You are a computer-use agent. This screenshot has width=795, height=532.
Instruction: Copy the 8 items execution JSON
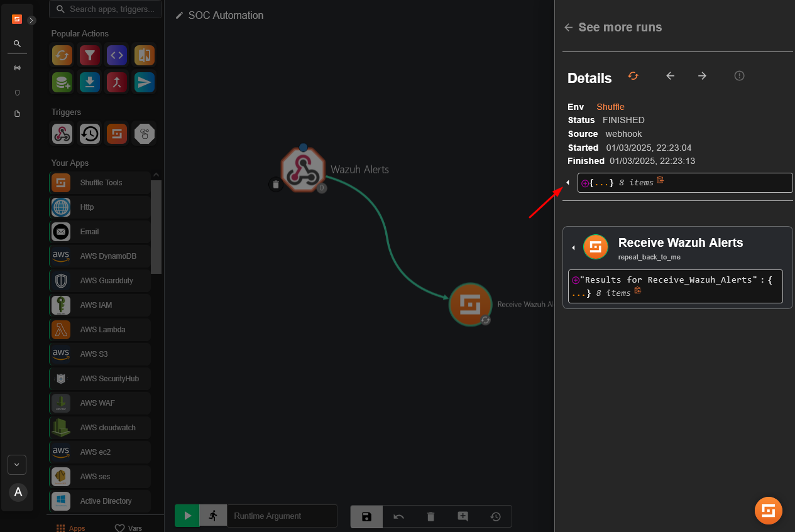(x=661, y=181)
